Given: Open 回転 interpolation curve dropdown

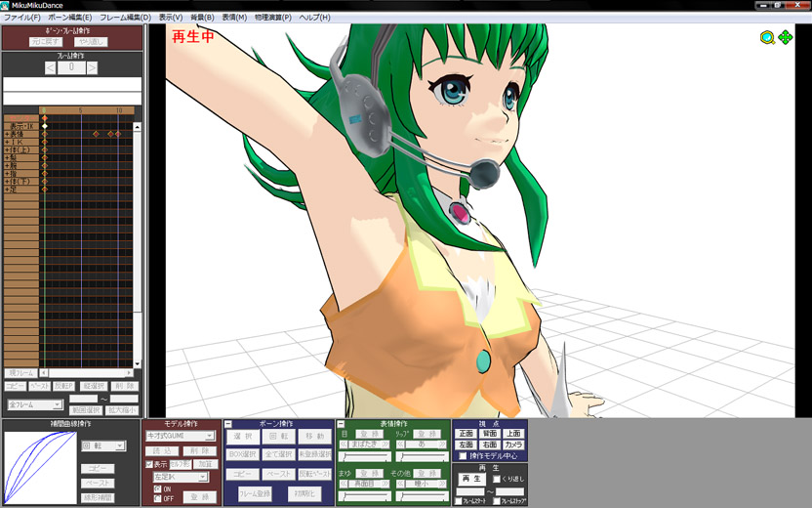Looking at the screenshot, I should (x=120, y=445).
